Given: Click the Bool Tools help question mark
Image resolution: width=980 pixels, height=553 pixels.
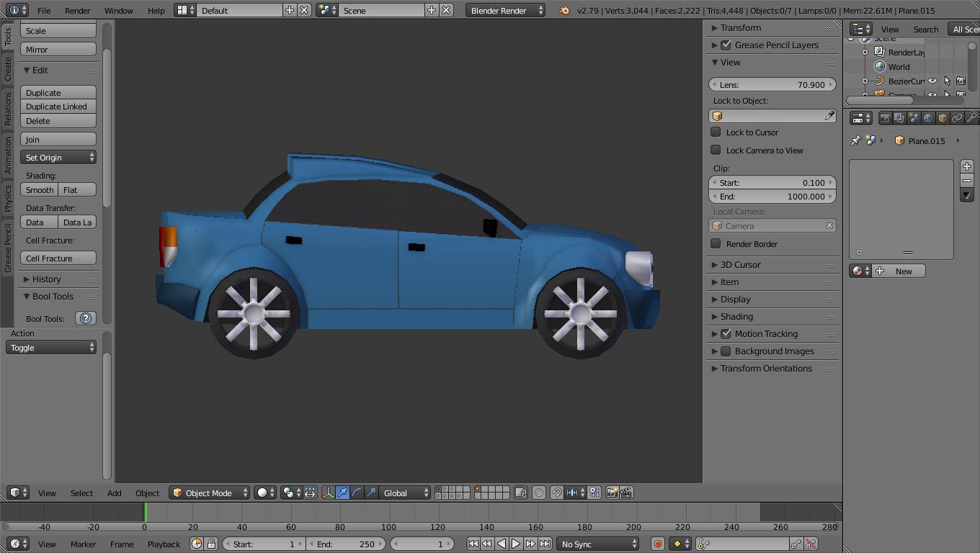Looking at the screenshot, I should click(x=86, y=318).
